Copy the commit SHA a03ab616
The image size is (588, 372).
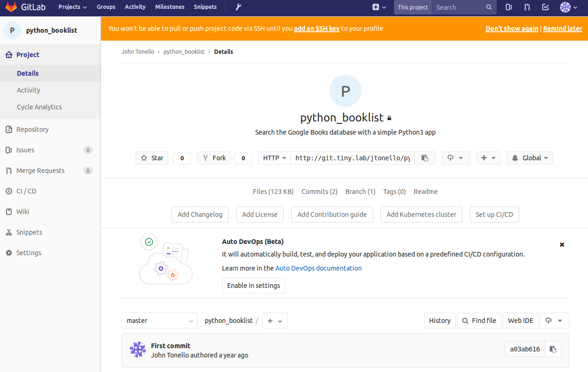click(x=552, y=349)
